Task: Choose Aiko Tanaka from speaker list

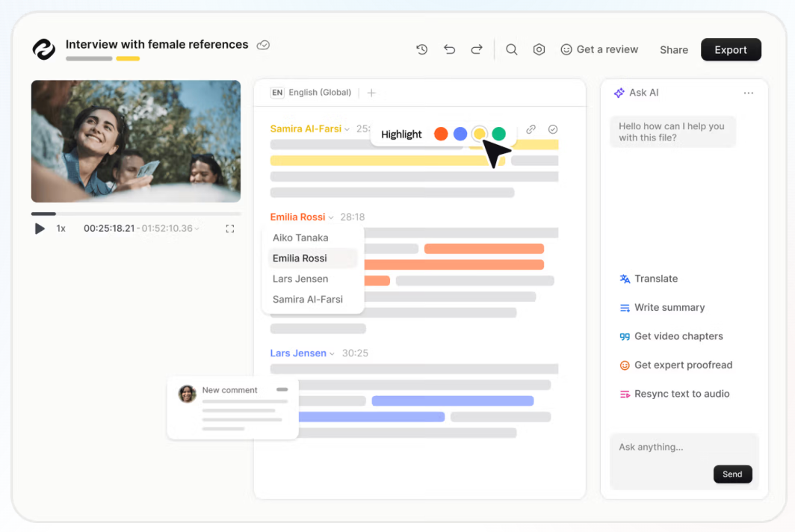Action: tap(300, 238)
